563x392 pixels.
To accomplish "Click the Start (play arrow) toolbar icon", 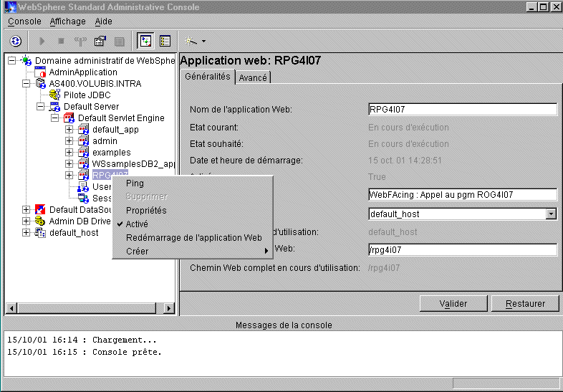I will pos(42,42).
